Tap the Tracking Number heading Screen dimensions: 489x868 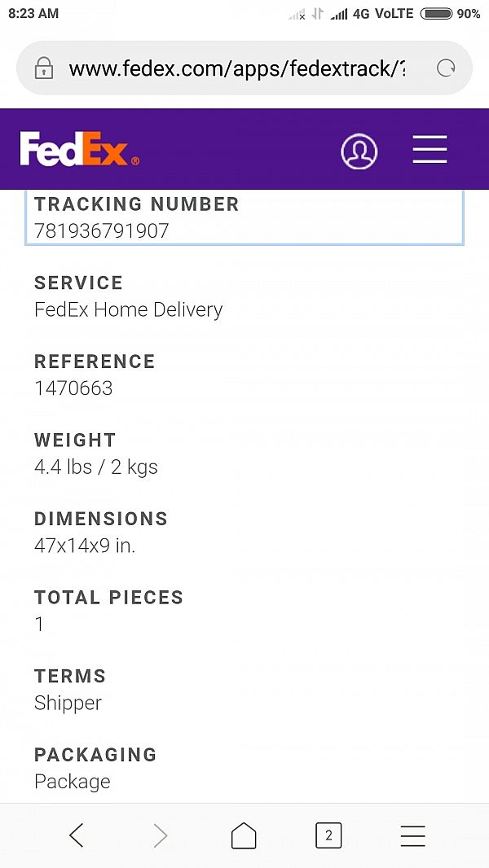point(137,204)
